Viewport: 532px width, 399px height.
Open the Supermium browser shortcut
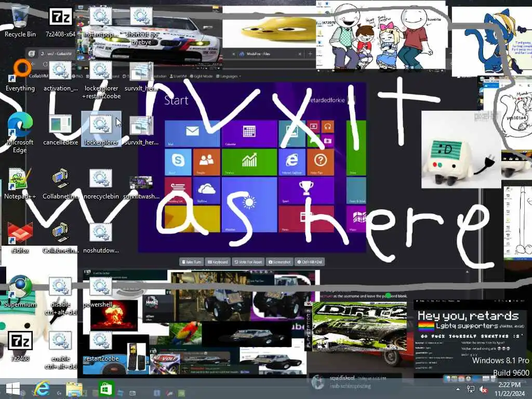click(x=20, y=291)
